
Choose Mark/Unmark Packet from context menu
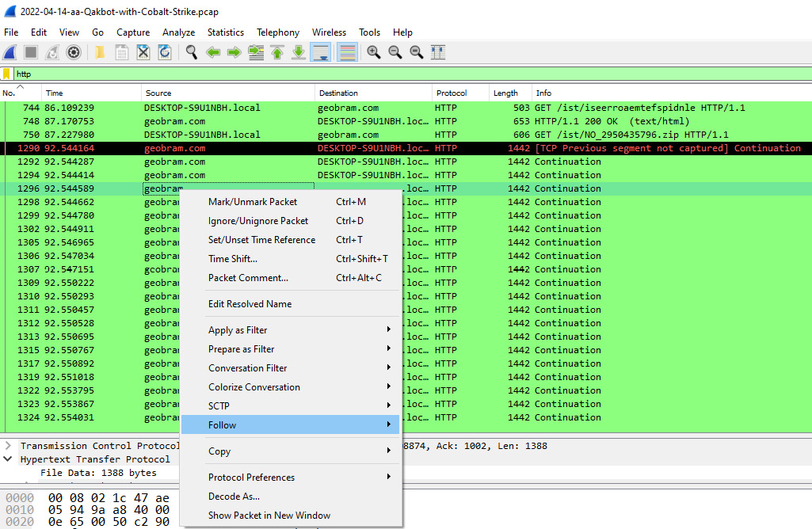click(291, 202)
